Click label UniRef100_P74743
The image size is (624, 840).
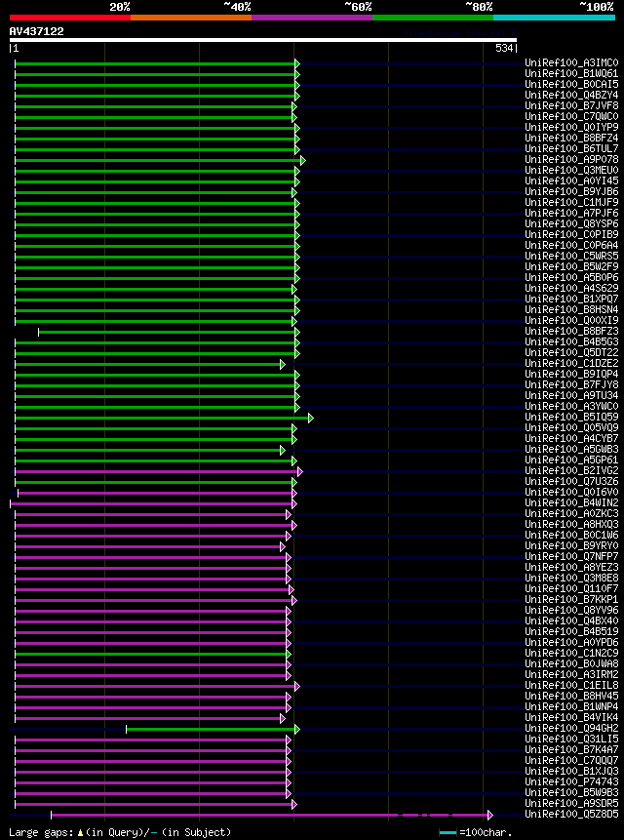pyautogui.click(x=571, y=781)
